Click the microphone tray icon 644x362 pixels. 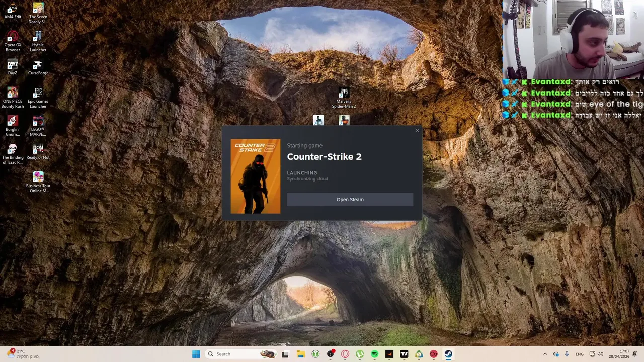567,354
